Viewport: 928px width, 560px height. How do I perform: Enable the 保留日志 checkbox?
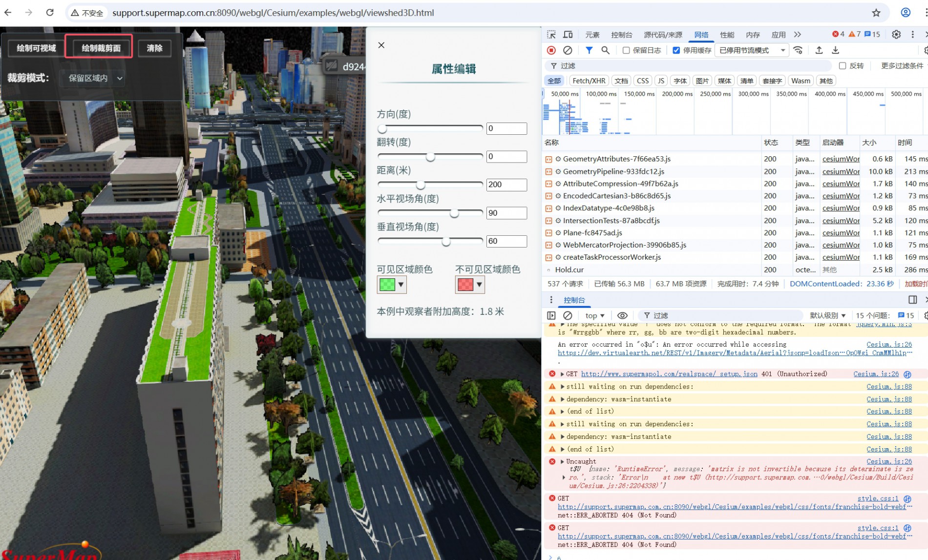(626, 50)
